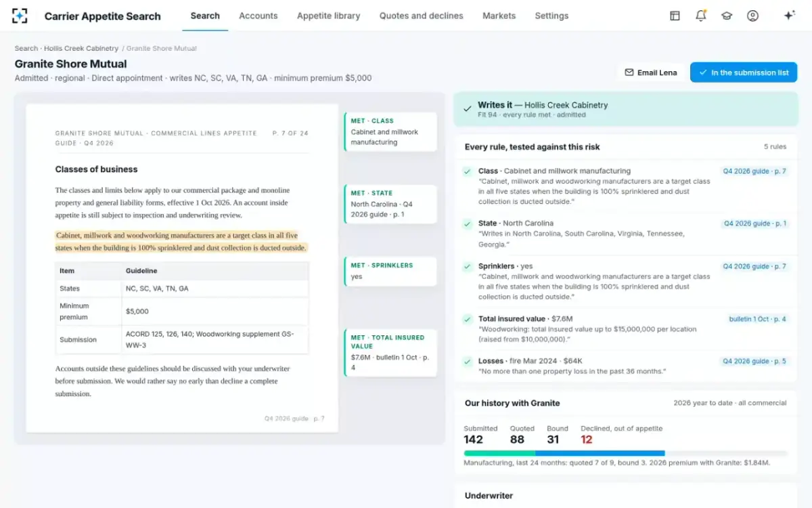Click the green segment of the history bar
The image size is (812, 508).
499,453
